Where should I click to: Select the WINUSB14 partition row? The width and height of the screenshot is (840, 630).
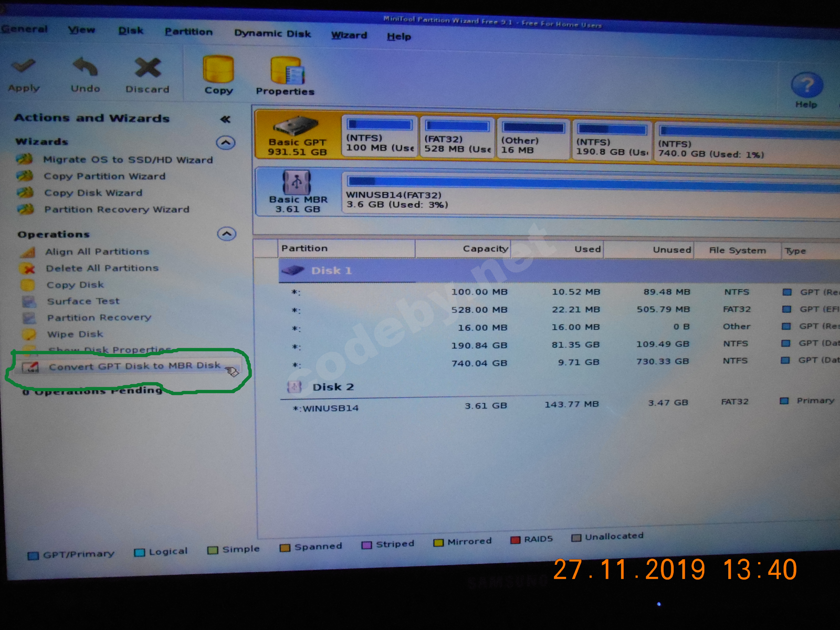560,405
